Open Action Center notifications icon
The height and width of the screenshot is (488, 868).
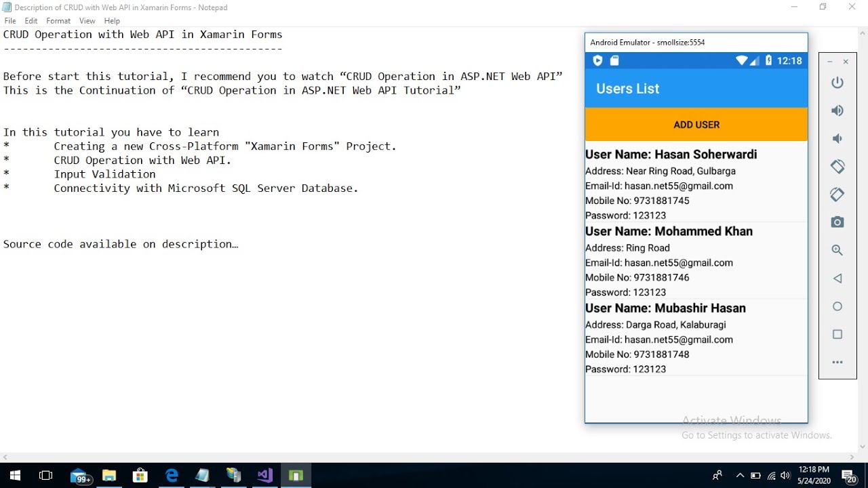coord(849,476)
